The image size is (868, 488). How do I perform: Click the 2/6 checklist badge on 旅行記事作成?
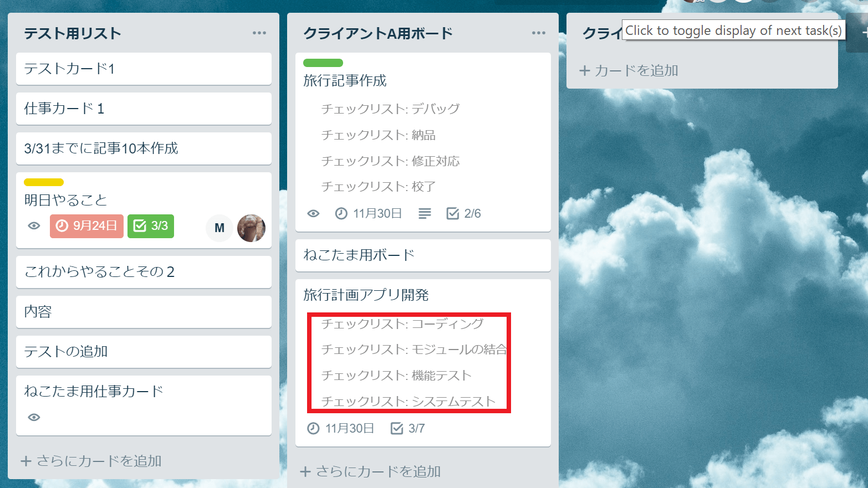coord(464,214)
